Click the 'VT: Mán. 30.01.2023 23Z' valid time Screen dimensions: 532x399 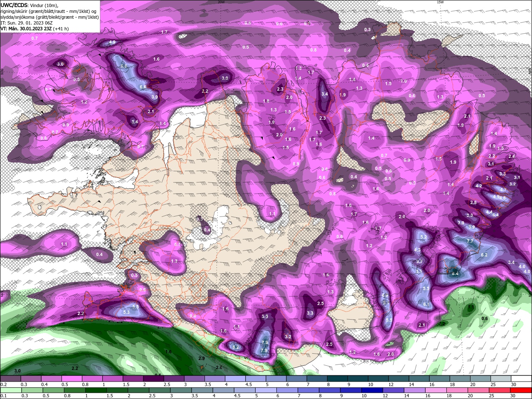pyautogui.click(x=26, y=29)
